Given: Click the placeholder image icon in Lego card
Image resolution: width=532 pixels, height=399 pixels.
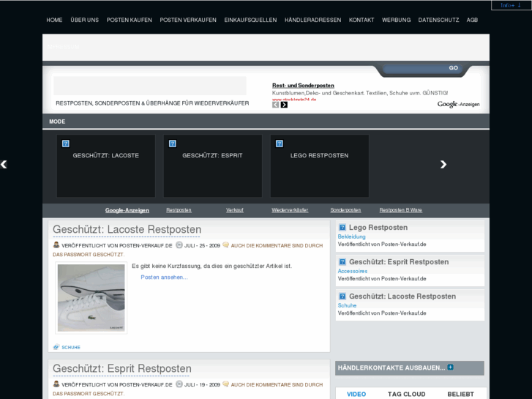Looking at the screenshot, I should [x=280, y=143].
